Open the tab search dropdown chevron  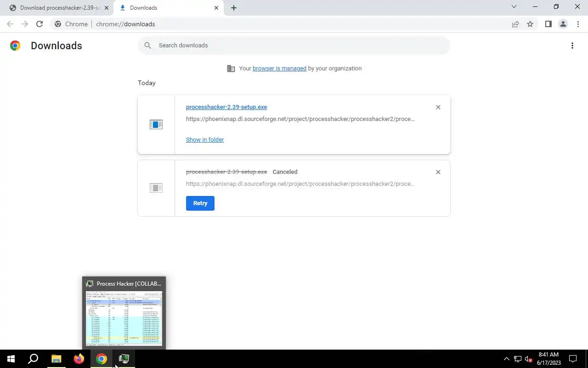pos(514,6)
